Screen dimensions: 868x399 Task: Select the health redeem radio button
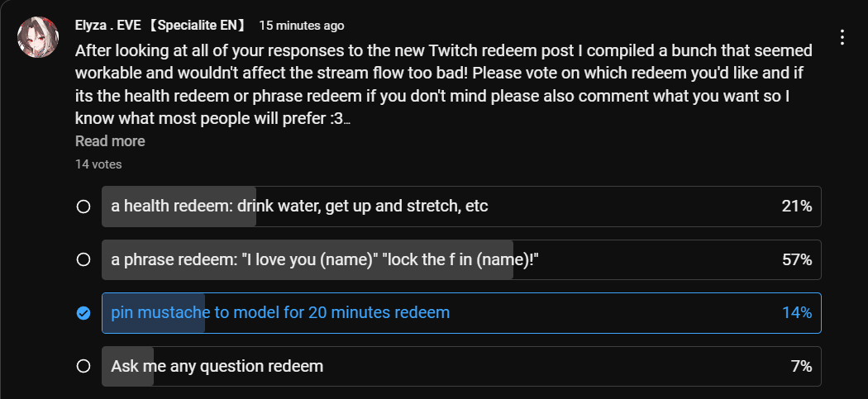click(83, 207)
